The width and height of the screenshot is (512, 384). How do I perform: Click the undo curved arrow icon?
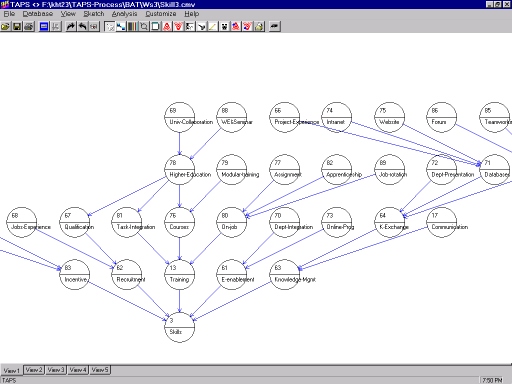click(x=82, y=26)
